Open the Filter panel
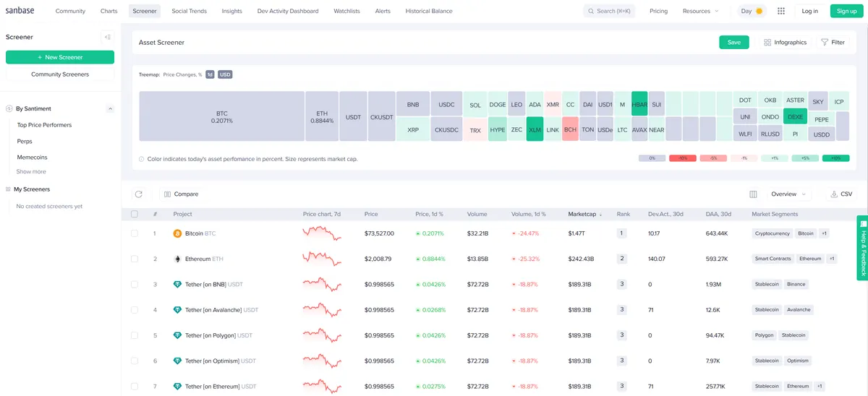The image size is (868, 396). click(x=833, y=43)
